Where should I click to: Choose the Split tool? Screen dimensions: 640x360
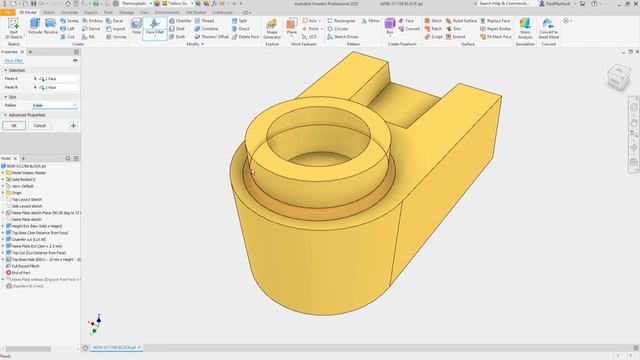[240, 21]
